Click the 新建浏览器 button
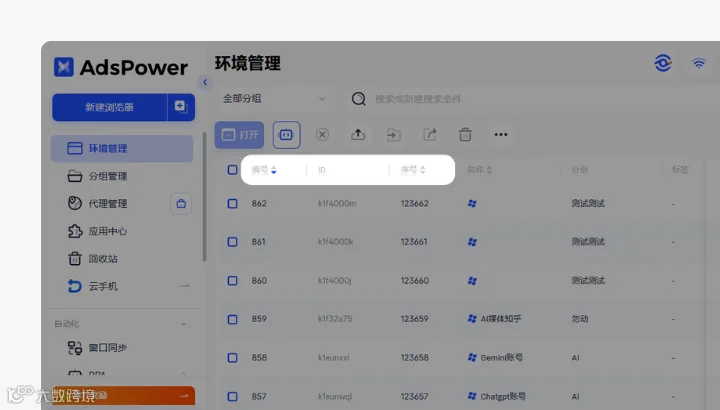 (x=109, y=107)
